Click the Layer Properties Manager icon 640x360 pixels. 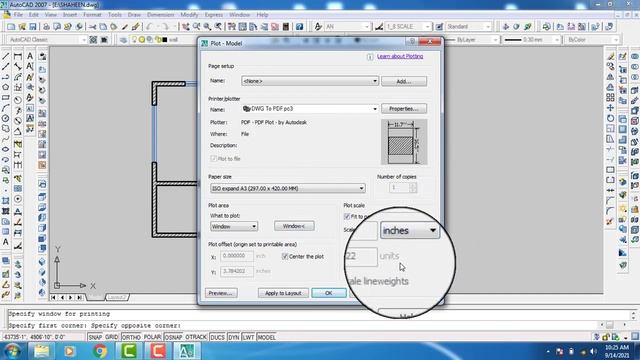pyautogui.click(x=123, y=40)
